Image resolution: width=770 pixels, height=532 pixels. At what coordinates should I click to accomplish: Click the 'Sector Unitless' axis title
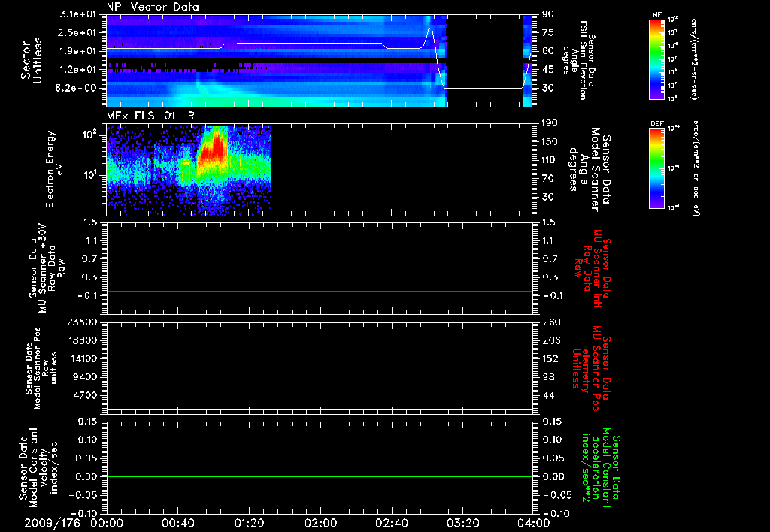coord(32,60)
